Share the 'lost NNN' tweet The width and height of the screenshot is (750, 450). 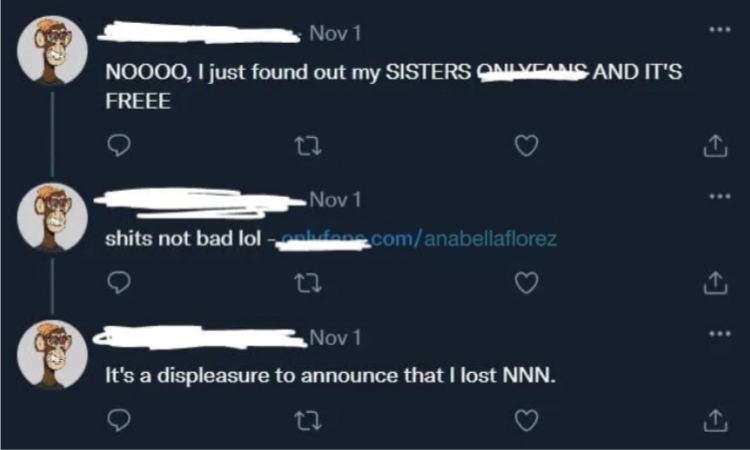(x=715, y=420)
